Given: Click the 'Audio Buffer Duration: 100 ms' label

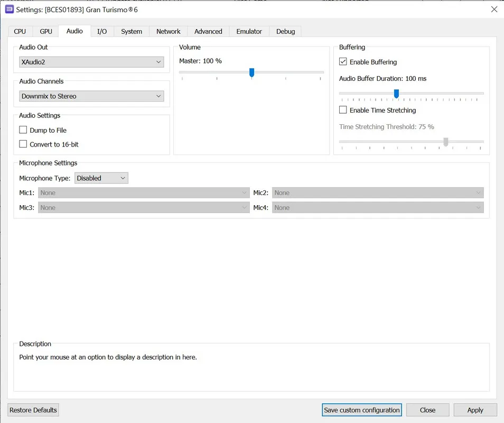Looking at the screenshot, I should [x=382, y=78].
